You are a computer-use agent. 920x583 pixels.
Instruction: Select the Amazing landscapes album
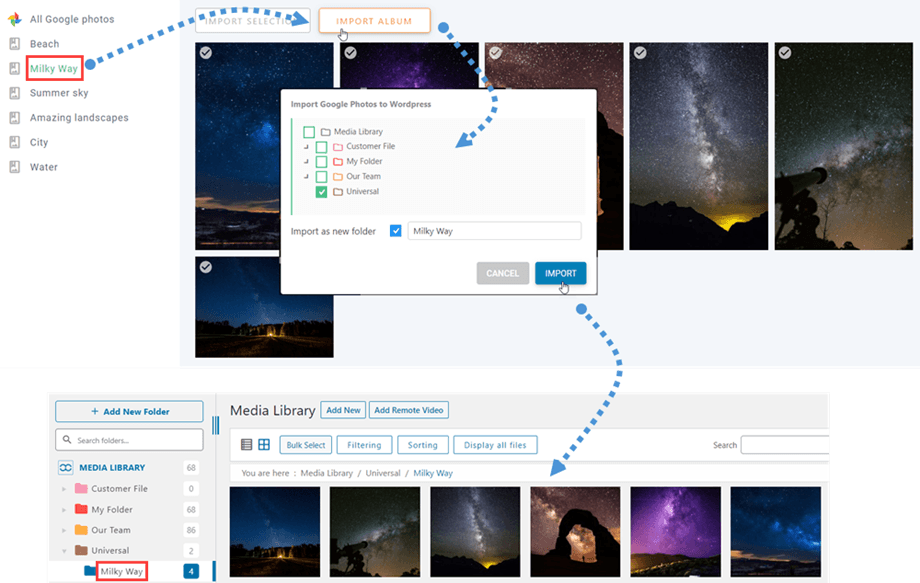78,118
